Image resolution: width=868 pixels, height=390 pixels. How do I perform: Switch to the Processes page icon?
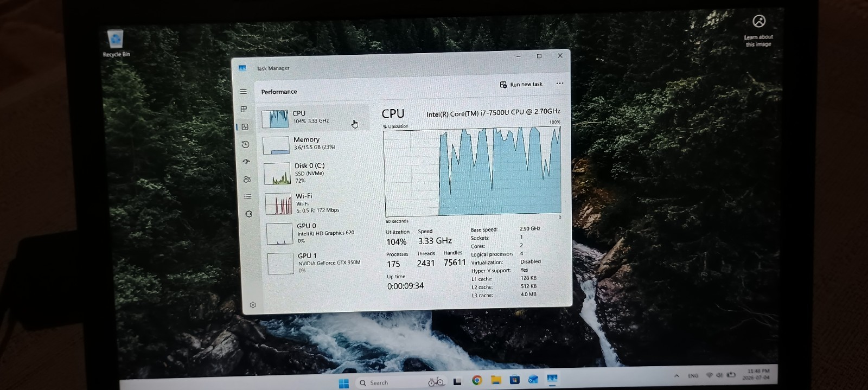coord(244,109)
